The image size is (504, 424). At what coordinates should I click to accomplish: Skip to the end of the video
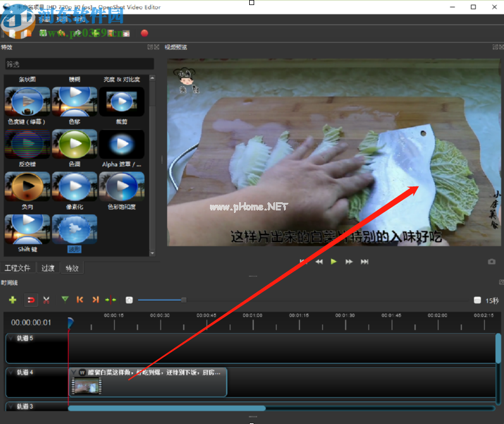[x=364, y=262]
